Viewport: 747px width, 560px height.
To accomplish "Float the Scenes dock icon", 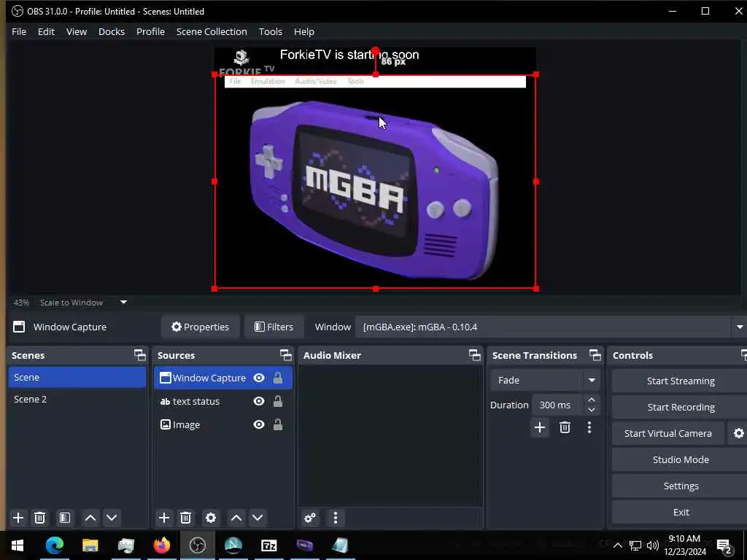I will tap(139, 355).
